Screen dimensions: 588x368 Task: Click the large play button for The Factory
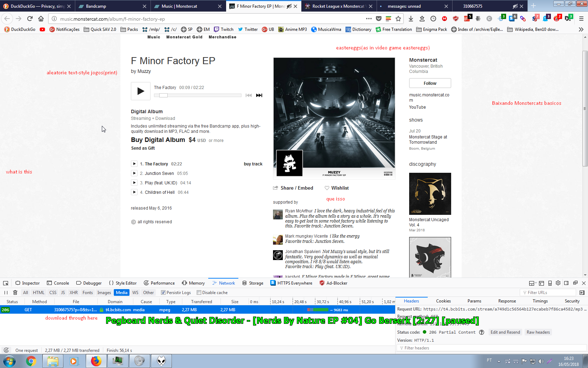coord(141,91)
